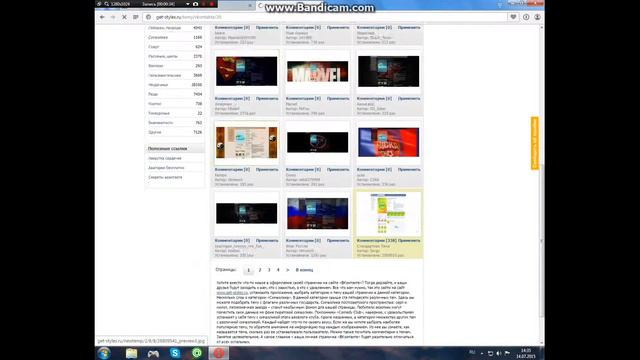This screenshot has width=640, height=360.
Task: Open the Superman logo theme thumbnail
Action: (x=247, y=71)
